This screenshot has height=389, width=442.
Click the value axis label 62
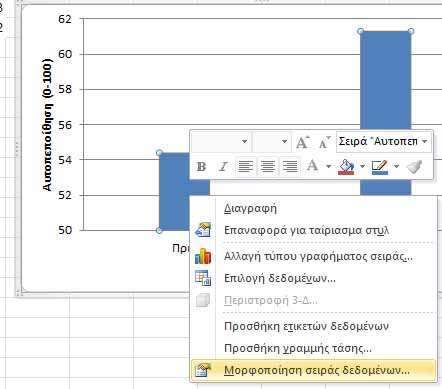[x=65, y=19]
